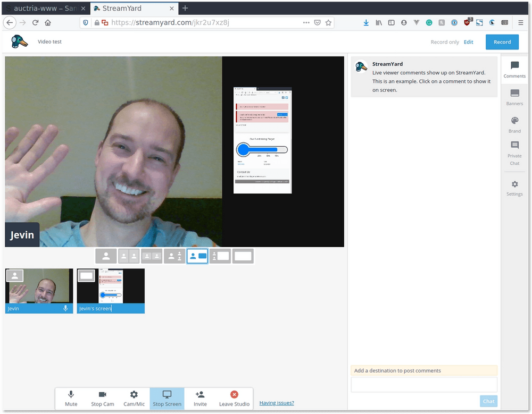Open the Comments side tab
532x414 pixels.
coord(514,70)
